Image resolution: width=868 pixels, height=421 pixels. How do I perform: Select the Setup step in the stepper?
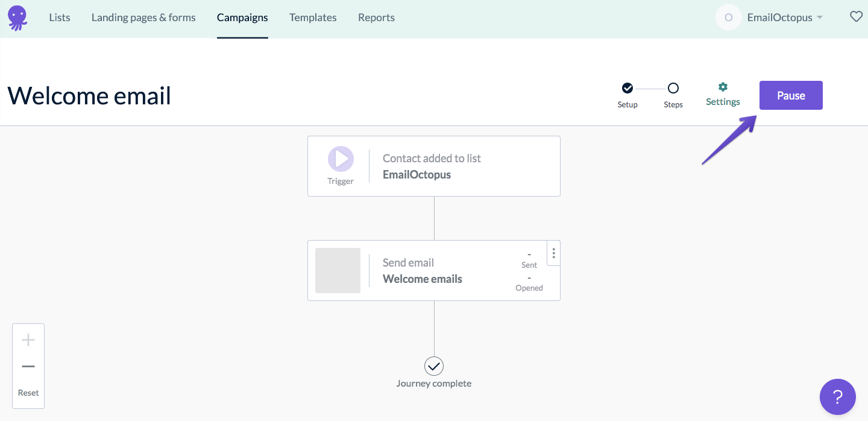pos(627,88)
